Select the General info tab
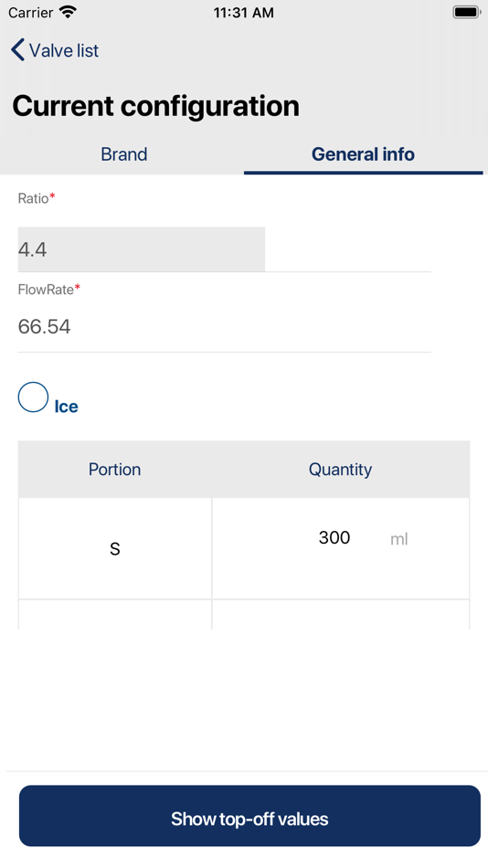Screen dimensions: 488x868 point(363,153)
